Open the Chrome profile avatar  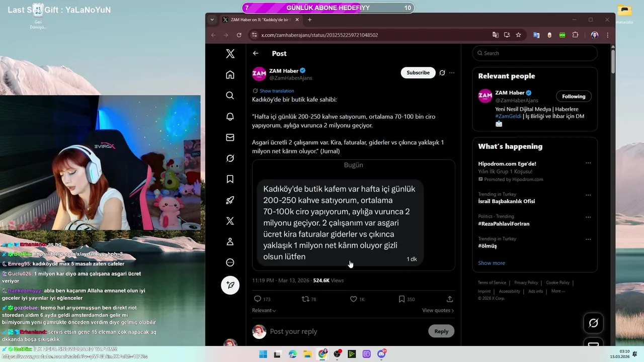coord(595,35)
